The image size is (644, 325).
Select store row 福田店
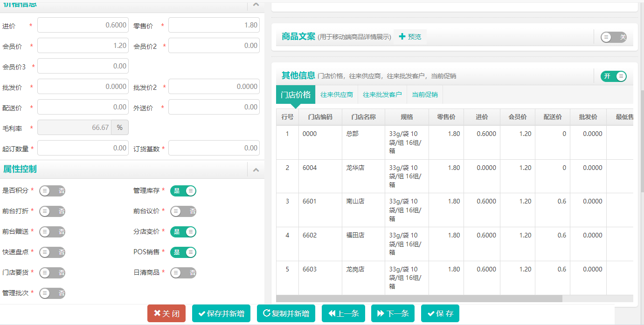[x=455, y=244]
